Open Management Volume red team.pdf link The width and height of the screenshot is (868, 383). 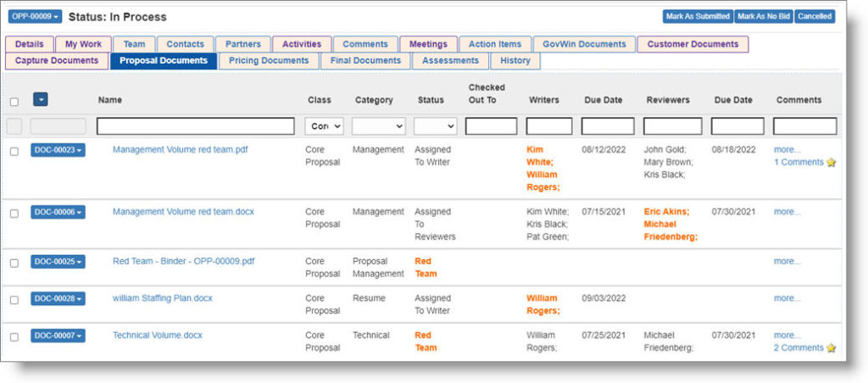pos(181,150)
